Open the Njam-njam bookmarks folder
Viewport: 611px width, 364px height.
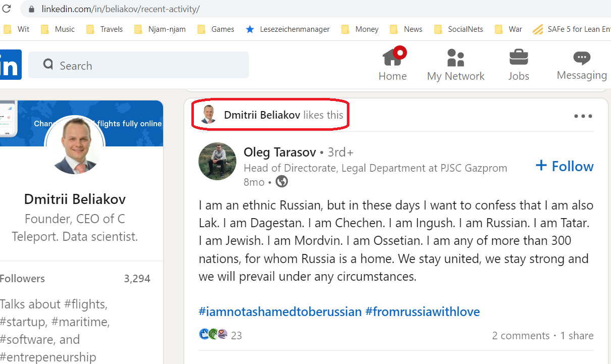(x=160, y=29)
